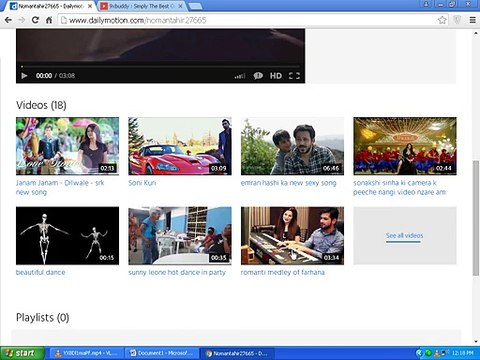Click the browser Forward arrow
480x360 pixels.
(x=22, y=20)
